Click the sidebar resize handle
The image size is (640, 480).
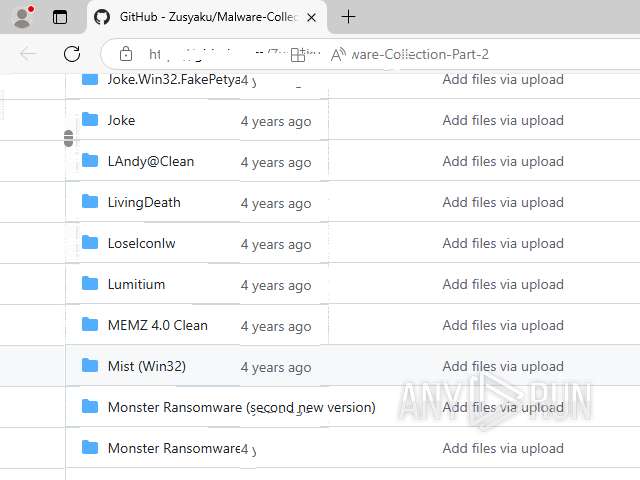tap(69, 138)
